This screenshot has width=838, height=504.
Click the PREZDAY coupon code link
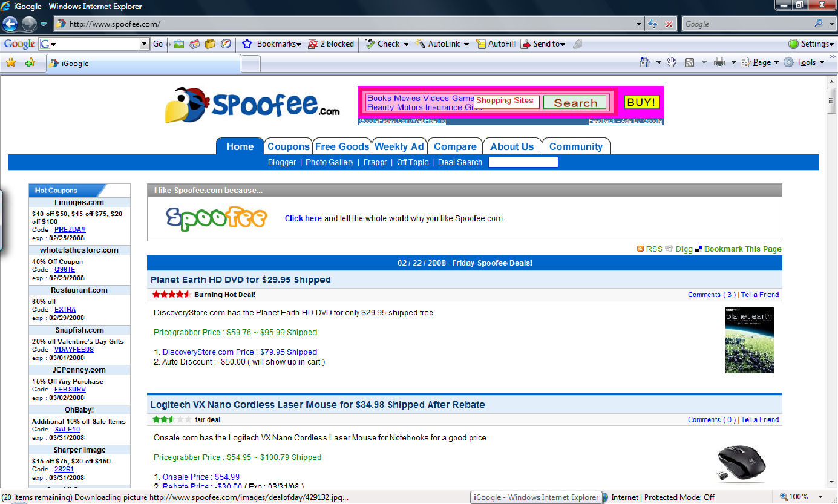coord(70,229)
